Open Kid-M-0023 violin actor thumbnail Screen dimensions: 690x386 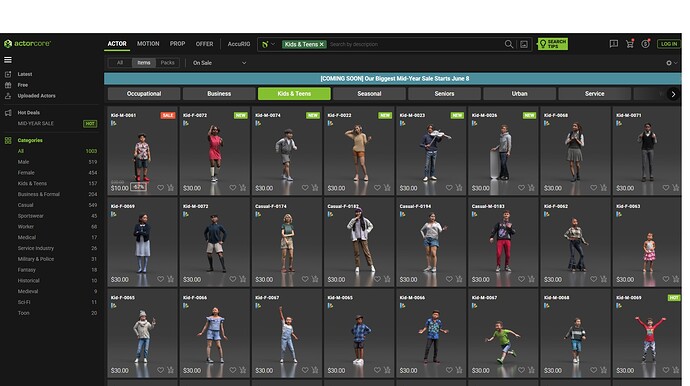point(431,151)
